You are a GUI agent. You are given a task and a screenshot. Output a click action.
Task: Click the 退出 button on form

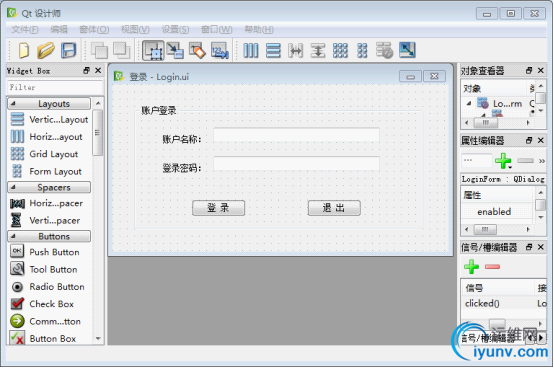pyautogui.click(x=334, y=208)
